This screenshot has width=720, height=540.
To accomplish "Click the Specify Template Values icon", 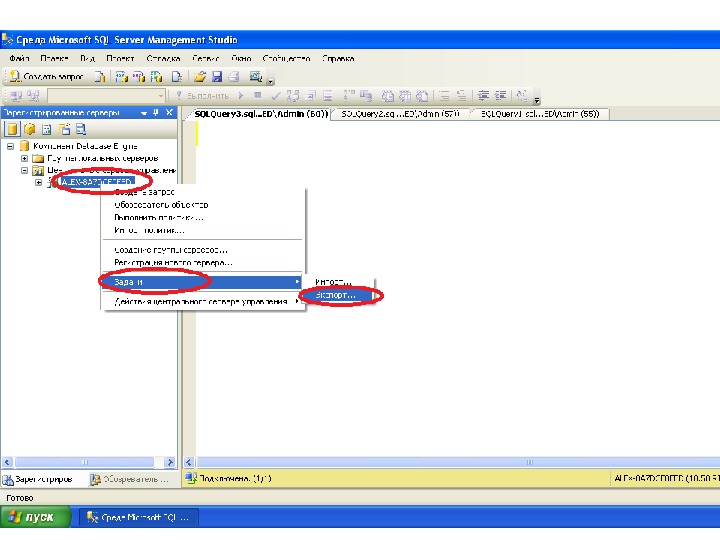I will (522, 96).
